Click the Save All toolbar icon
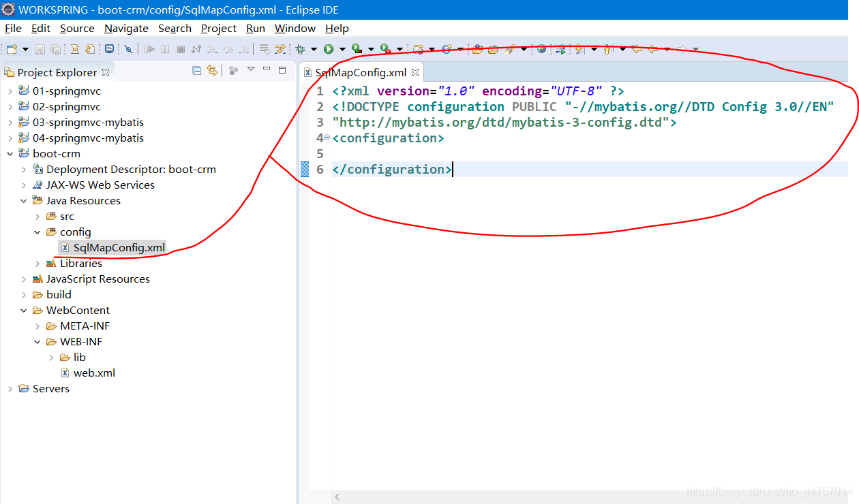Image resolution: width=859 pixels, height=504 pixels. (55, 49)
